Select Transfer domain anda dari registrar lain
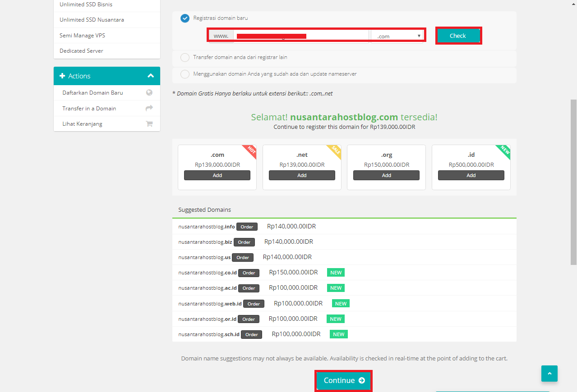Screen dimensions: 577x392 [185, 58]
